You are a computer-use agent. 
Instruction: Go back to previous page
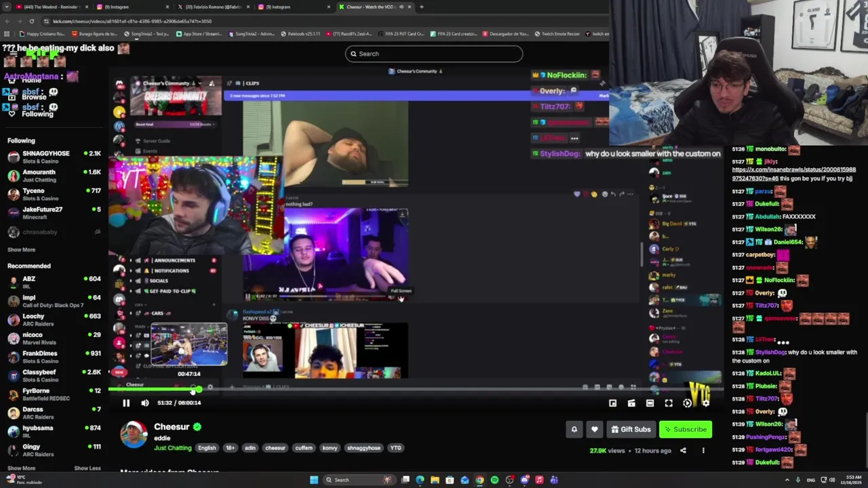click(7, 21)
